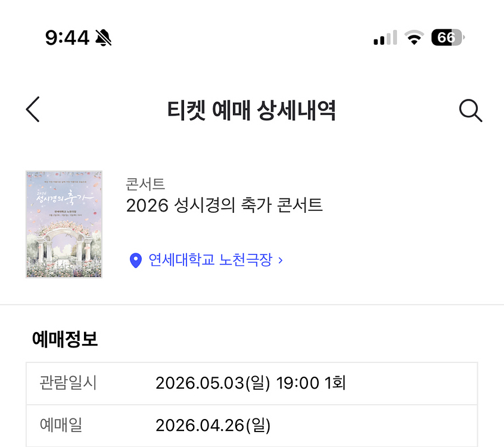Tap the battery indicator showing 66
Viewport: 504px width, 447px height.
pyautogui.click(x=447, y=38)
